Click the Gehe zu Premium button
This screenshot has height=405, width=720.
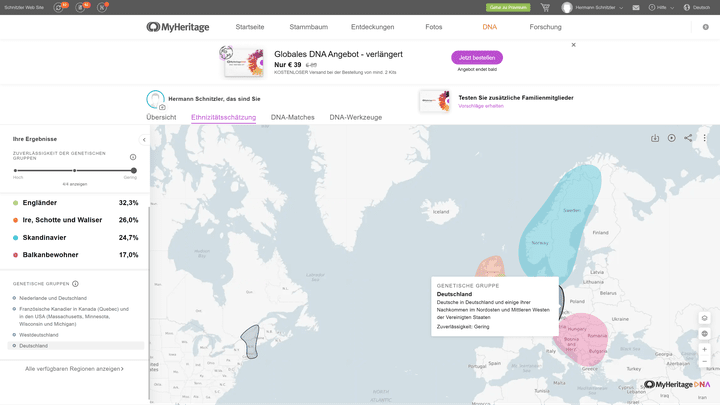(x=508, y=7)
